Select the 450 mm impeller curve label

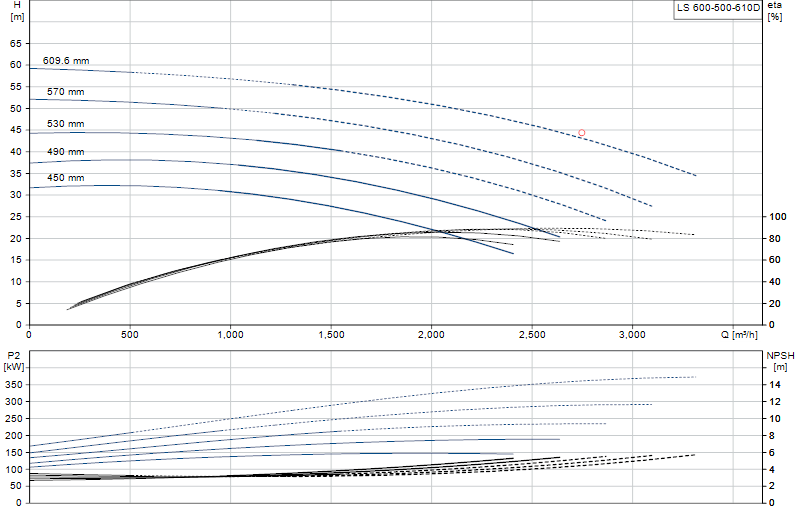[65, 178]
